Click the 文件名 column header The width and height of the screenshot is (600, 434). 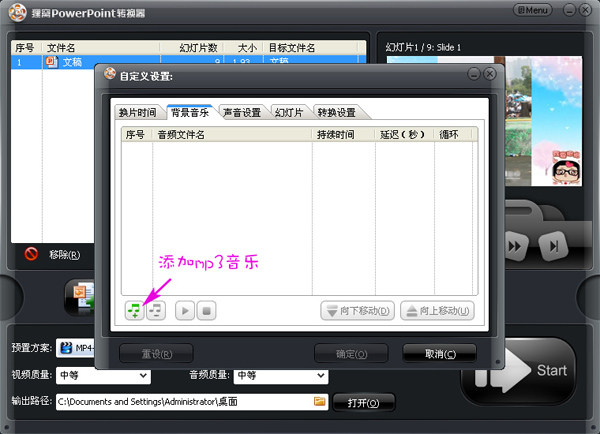101,48
